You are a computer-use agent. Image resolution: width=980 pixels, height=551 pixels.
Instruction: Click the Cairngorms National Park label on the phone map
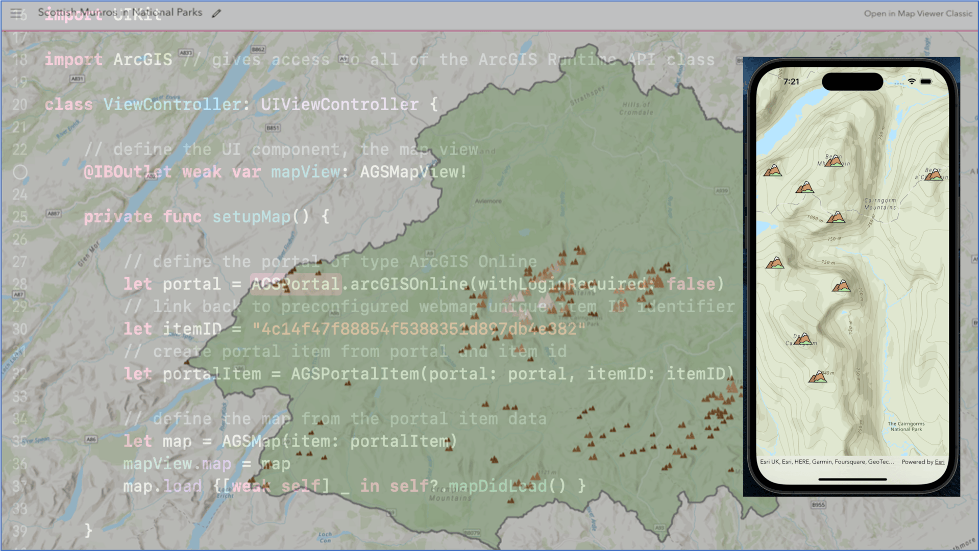click(905, 427)
